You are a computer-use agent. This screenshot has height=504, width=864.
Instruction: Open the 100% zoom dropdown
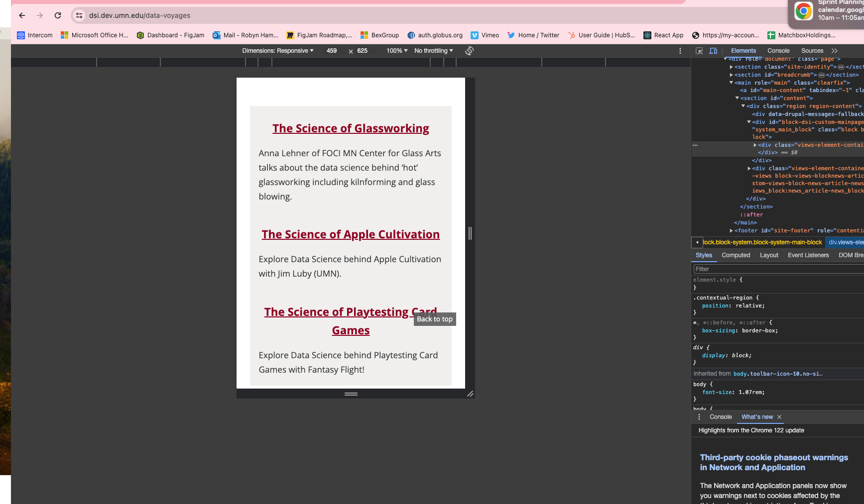point(397,51)
